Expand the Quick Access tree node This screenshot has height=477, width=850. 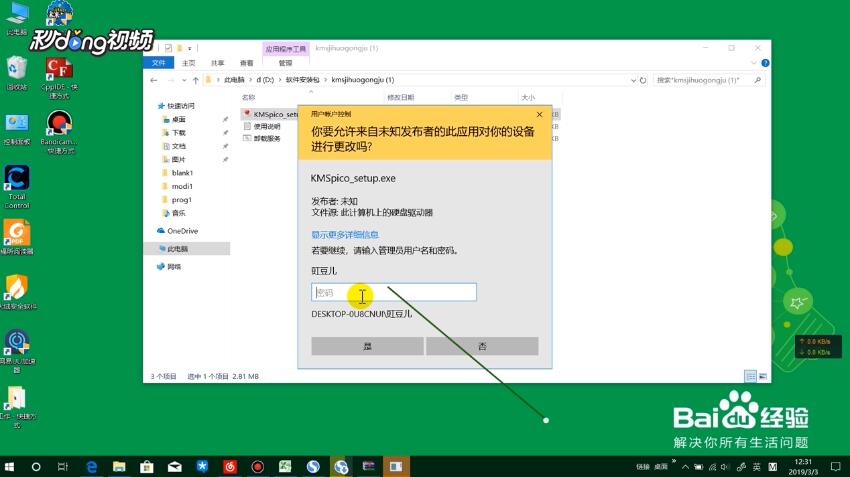(x=153, y=106)
